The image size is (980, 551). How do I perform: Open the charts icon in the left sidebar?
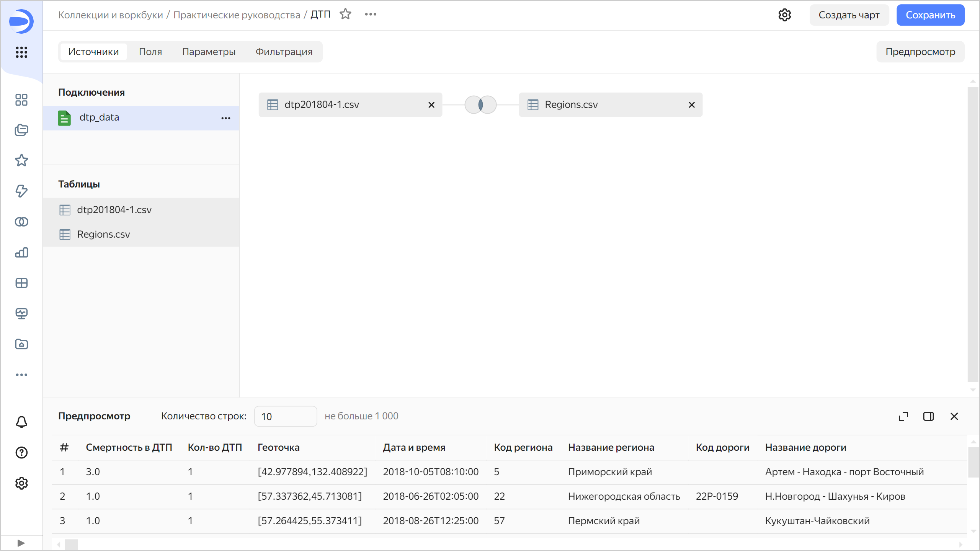(21, 253)
